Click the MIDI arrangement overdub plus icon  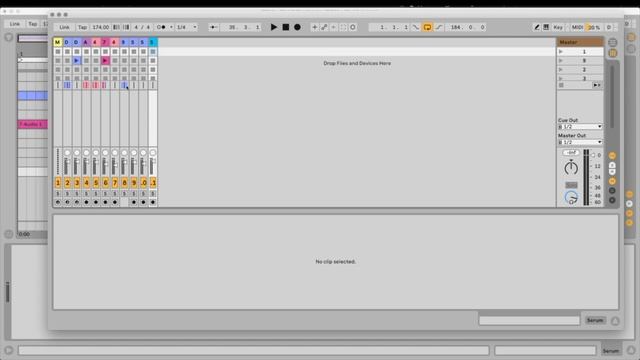[314, 27]
